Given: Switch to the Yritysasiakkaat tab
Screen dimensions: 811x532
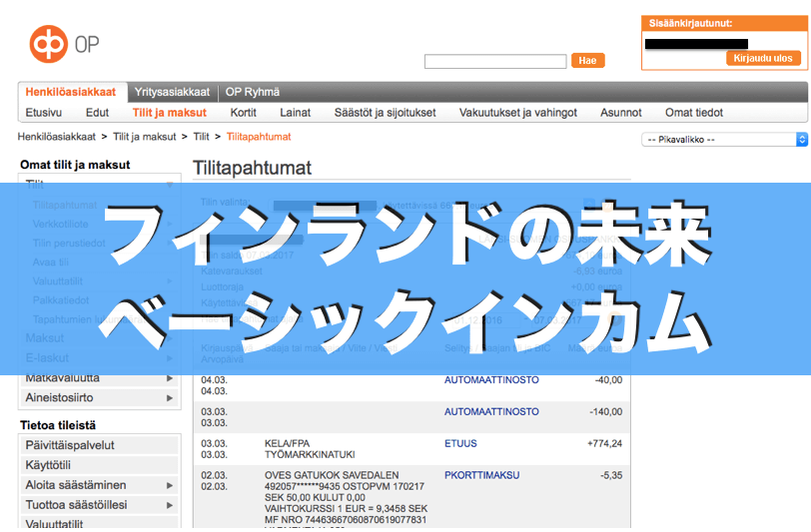Looking at the screenshot, I should coord(172,92).
